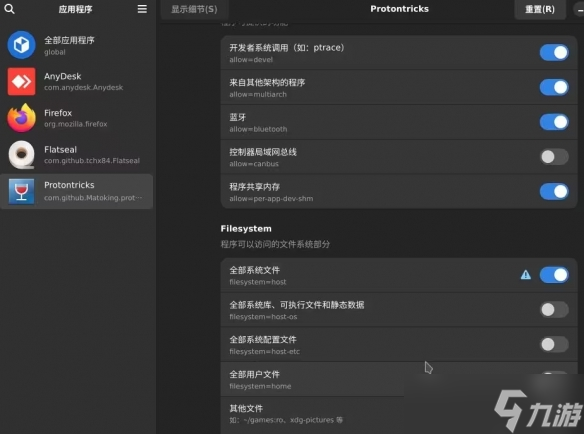Enable the filesystem=host-os switch
584x434 pixels.
point(554,310)
